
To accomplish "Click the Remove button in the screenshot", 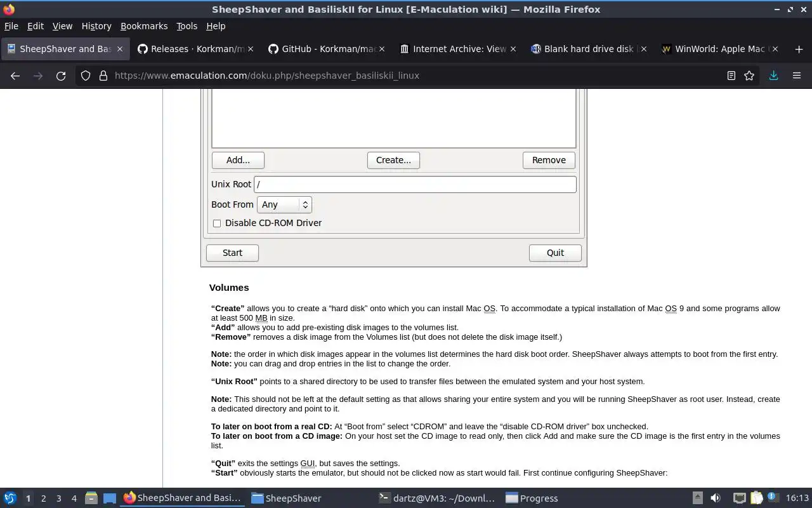I will coord(549,160).
